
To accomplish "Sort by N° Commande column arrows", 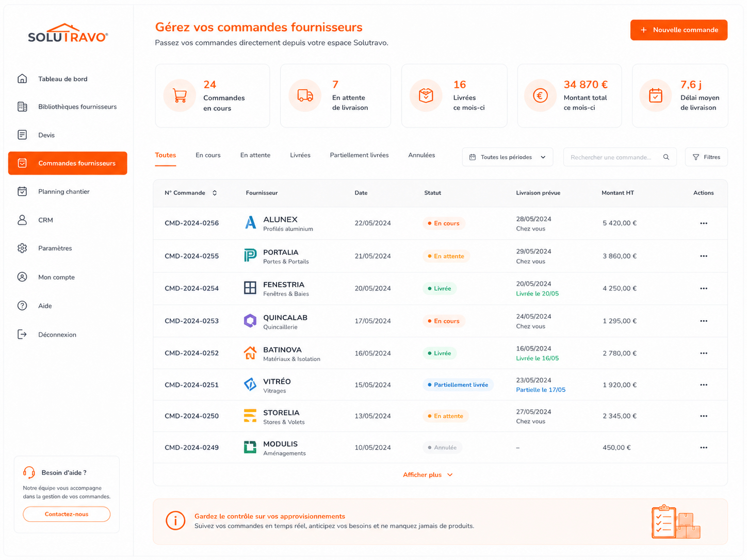I will [215, 193].
